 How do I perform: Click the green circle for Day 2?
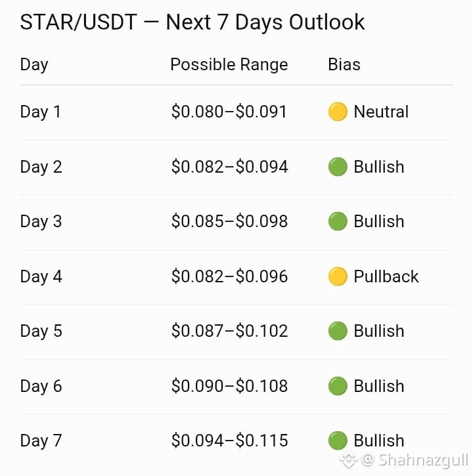coord(338,167)
